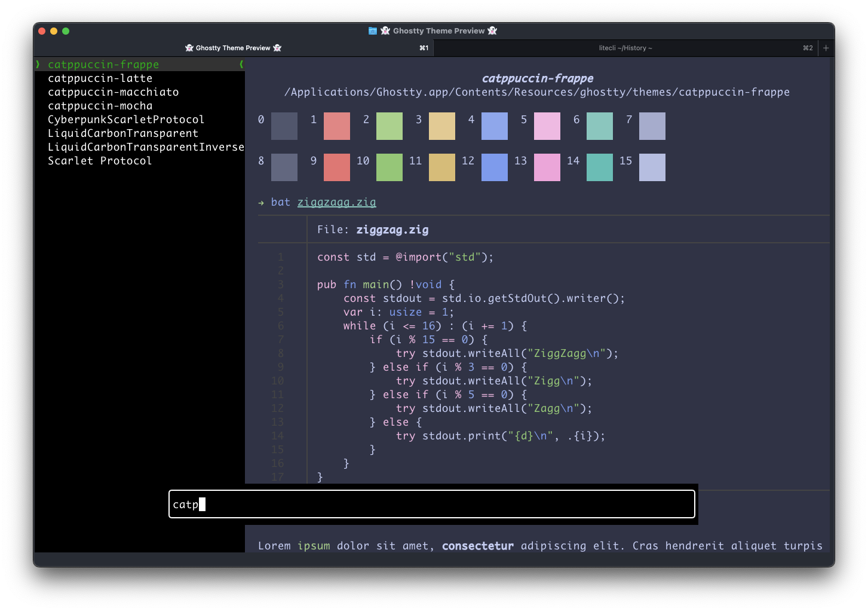Select LiquidCarbonTransparentInverse theme
The height and width of the screenshot is (611, 868).
(x=146, y=147)
